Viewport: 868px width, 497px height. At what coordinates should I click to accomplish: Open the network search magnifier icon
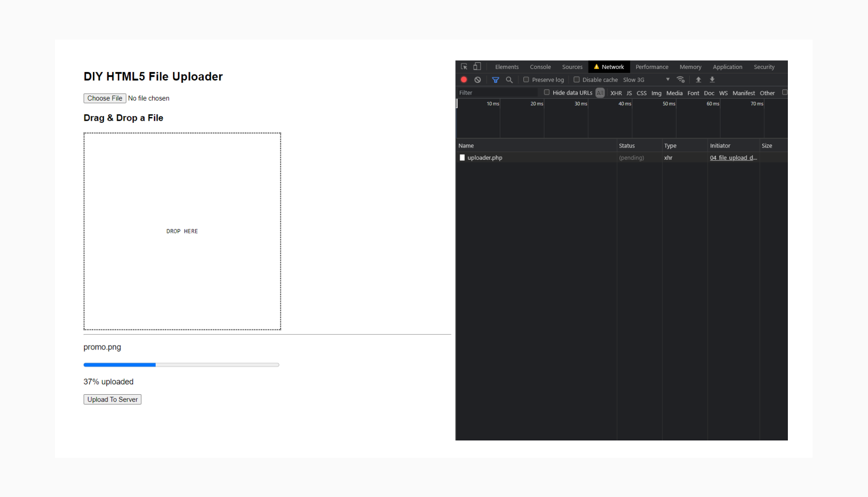[x=509, y=80]
